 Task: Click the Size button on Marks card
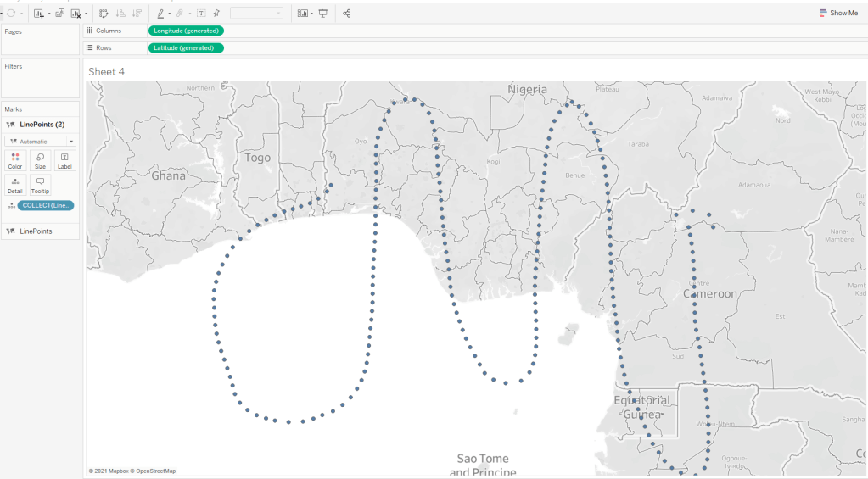point(40,160)
